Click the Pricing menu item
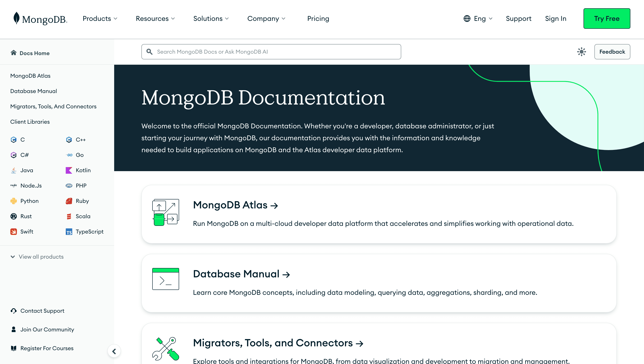The height and width of the screenshot is (364, 644). pos(318,19)
